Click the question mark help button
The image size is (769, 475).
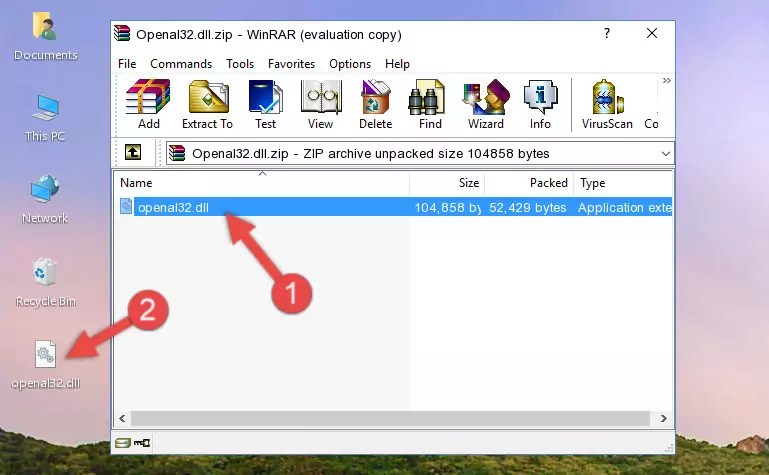(607, 33)
